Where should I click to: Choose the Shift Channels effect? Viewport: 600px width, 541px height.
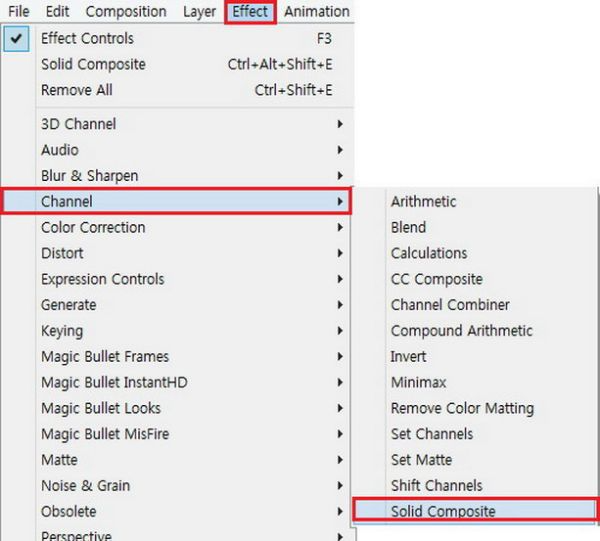click(436, 486)
